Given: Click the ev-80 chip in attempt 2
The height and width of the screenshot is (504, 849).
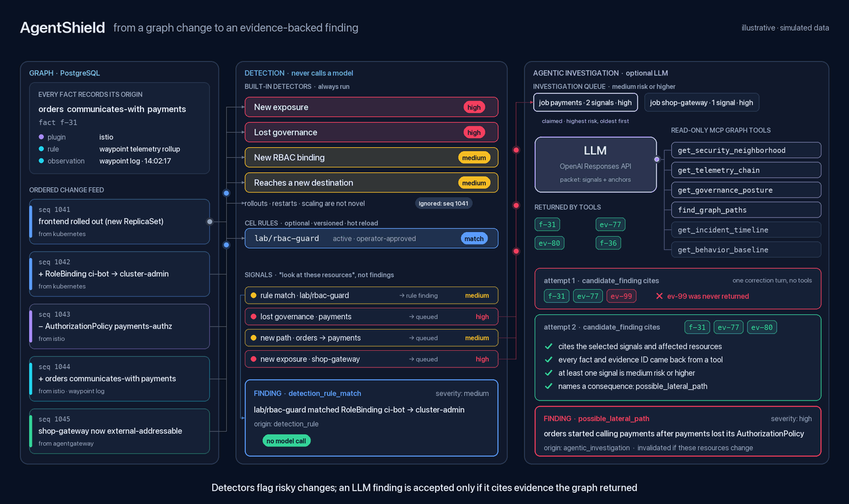Looking at the screenshot, I should pyautogui.click(x=762, y=327).
